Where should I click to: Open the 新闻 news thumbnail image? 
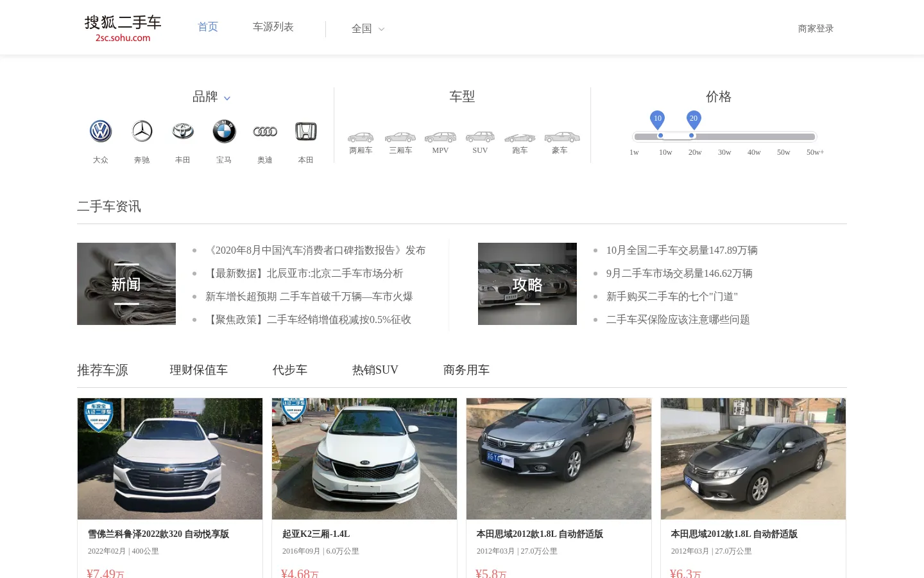pos(126,284)
